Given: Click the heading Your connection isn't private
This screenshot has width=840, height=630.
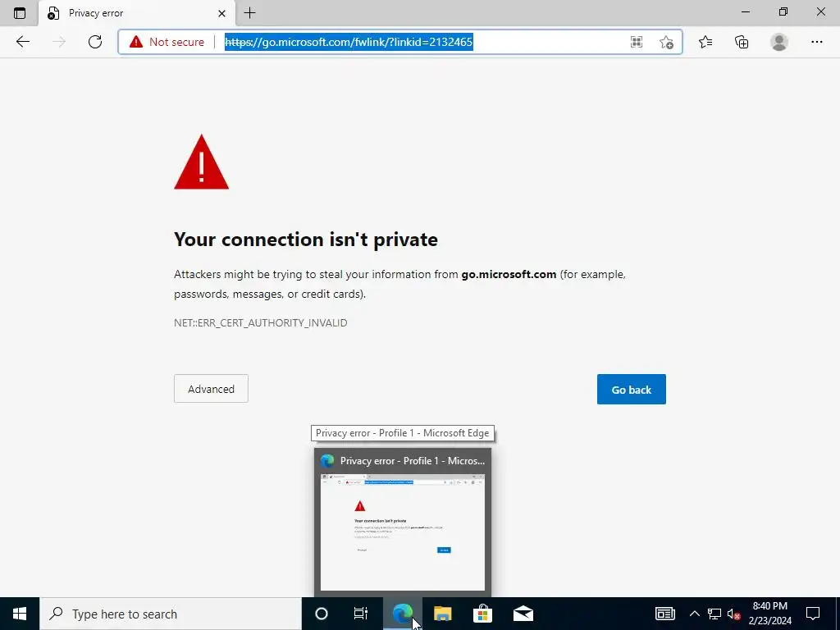Looking at the screenshot, I should pyautogui.click(x=306, y=240).
